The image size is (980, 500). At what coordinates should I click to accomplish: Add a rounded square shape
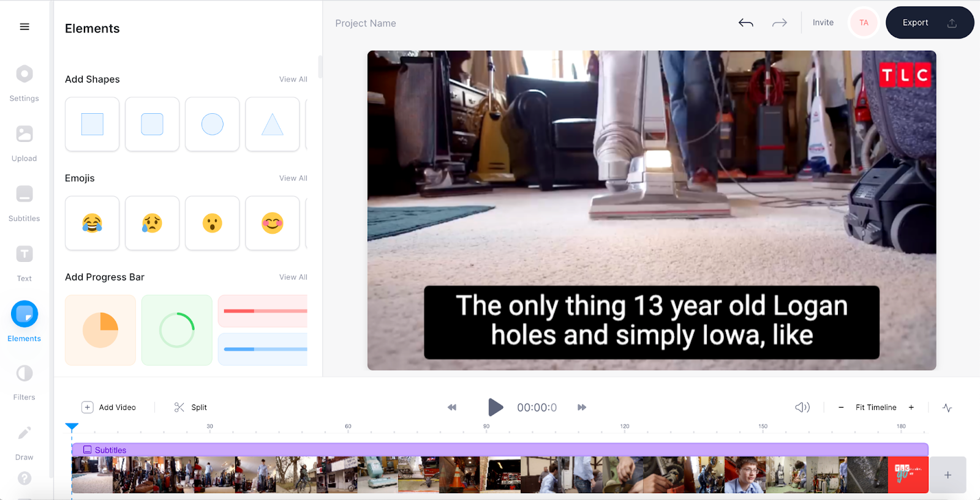(152, 124)
